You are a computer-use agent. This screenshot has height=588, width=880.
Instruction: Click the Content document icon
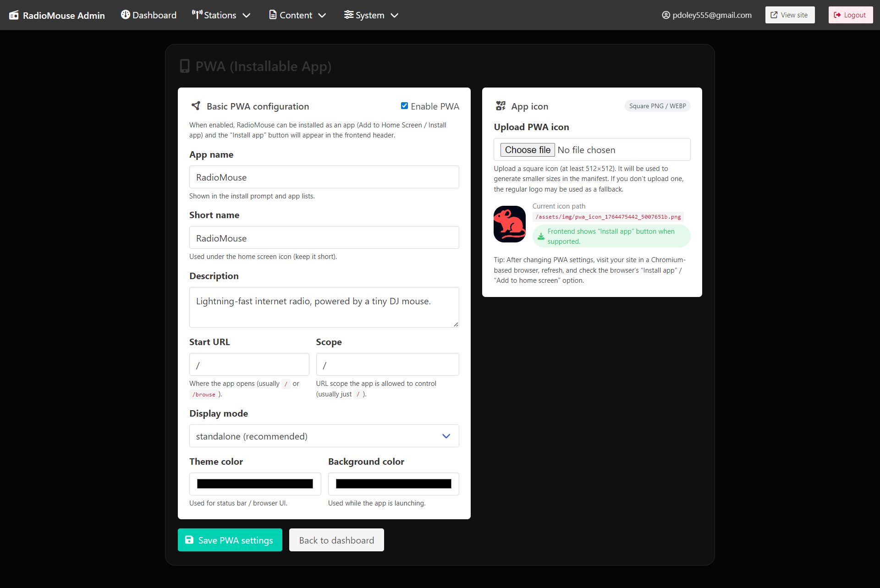(273, 15)
